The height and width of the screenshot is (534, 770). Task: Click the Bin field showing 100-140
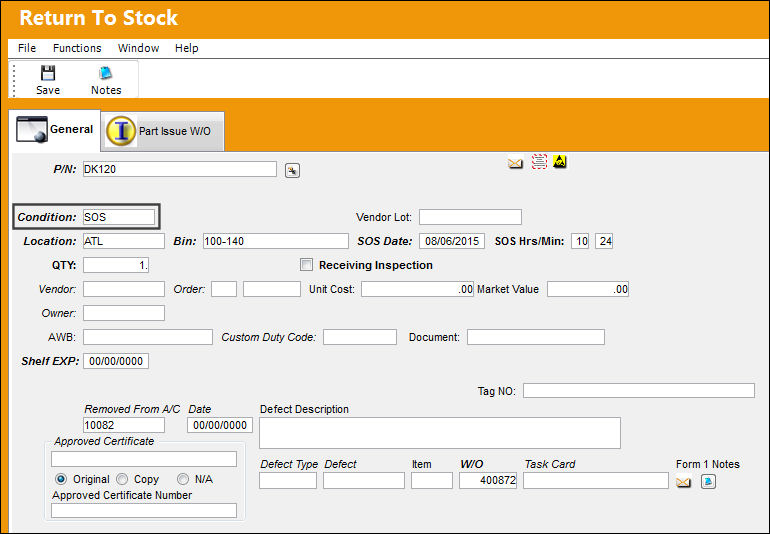point(276,241)
